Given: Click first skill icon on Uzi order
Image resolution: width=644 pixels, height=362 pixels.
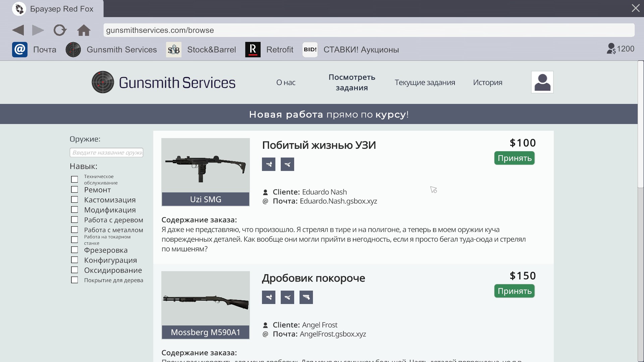Looking at the screenshot, I should click(269, 164).
